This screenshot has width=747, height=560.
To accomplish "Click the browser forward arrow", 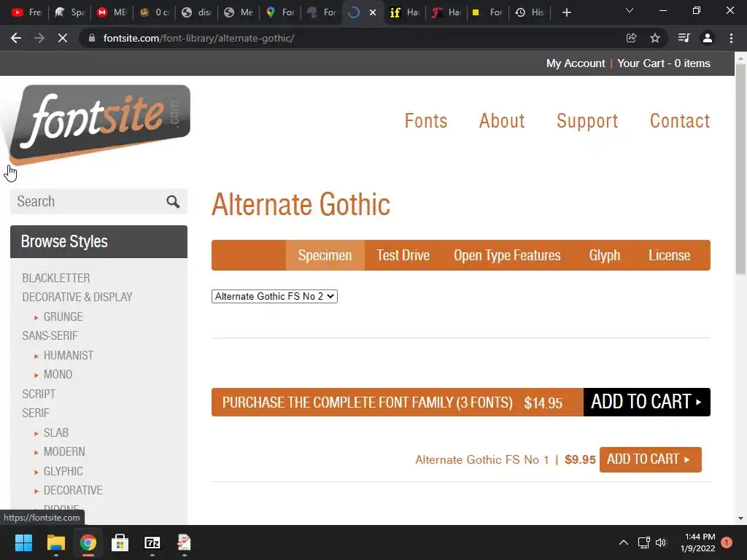I will [x=39, y=38].
